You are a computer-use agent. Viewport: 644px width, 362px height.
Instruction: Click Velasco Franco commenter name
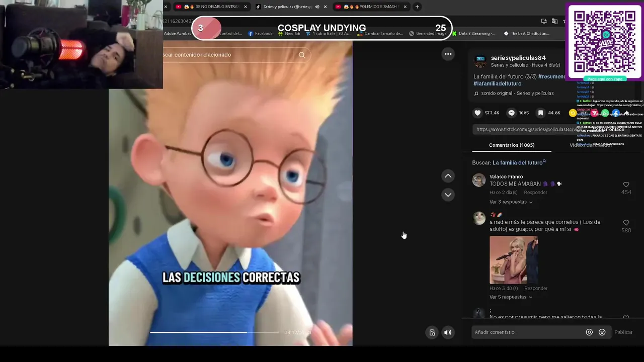[506, 176]
